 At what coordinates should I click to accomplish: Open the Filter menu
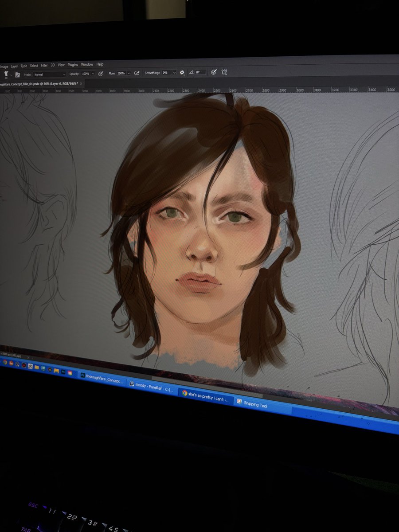point(44,66)
